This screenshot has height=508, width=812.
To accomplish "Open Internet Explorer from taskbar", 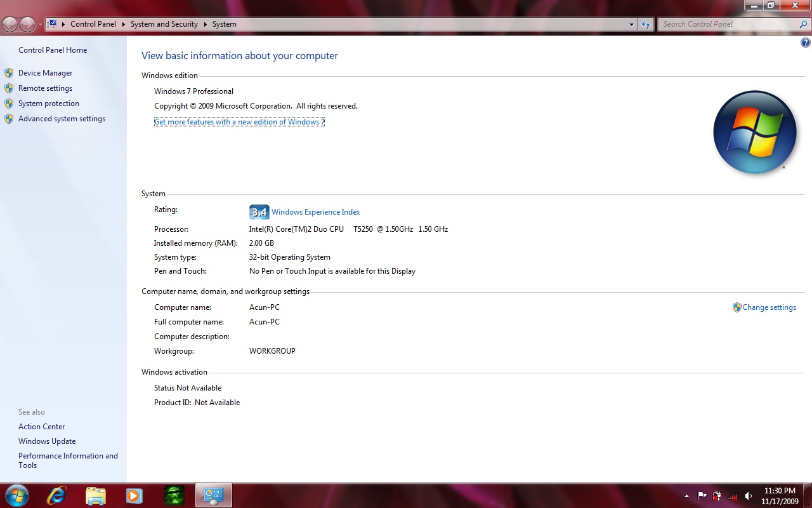I will pos(56,495).
